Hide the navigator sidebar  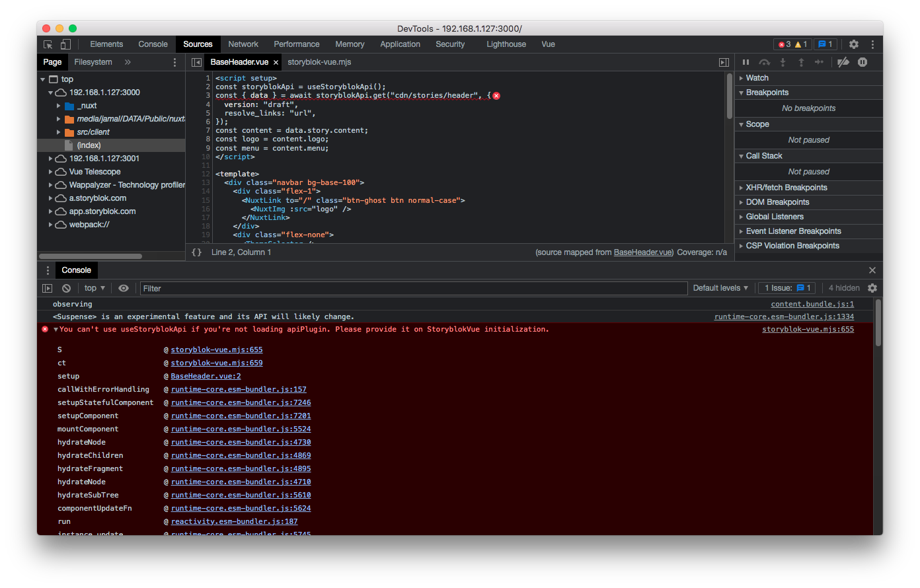coord(196,62)
